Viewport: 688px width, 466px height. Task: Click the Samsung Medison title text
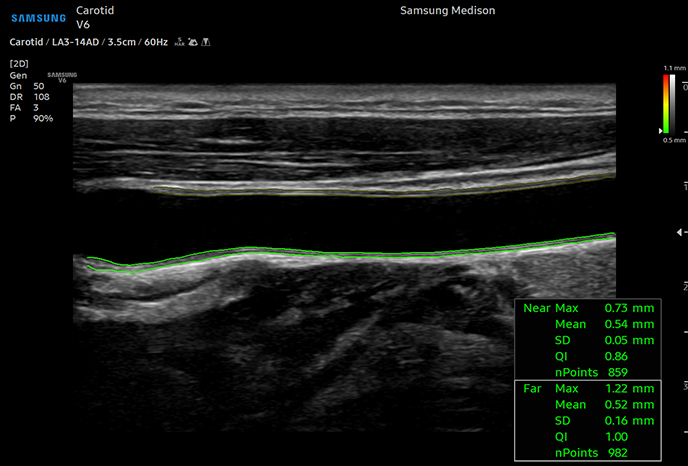pos(447,11)
